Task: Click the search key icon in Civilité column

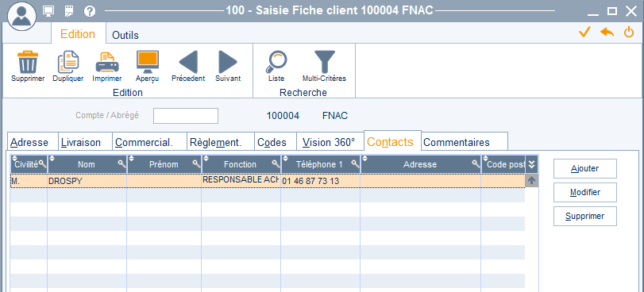Action: pyautogui.click(x=42, y=164)
